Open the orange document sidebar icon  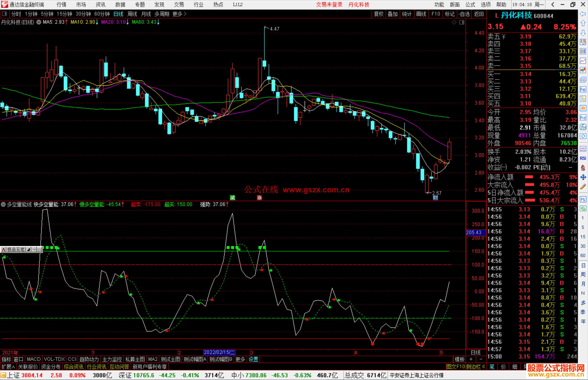pyautogui.click(x=583, y=108)
